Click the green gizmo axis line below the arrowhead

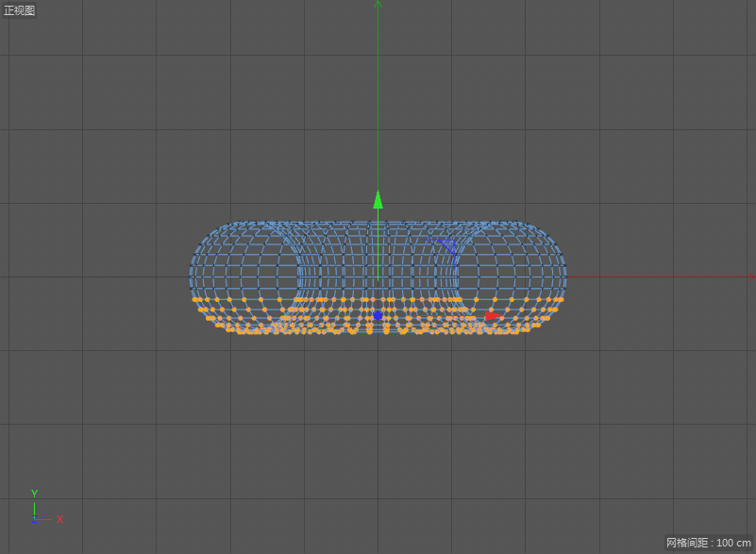pyautogui.click(x=378, y=245)
